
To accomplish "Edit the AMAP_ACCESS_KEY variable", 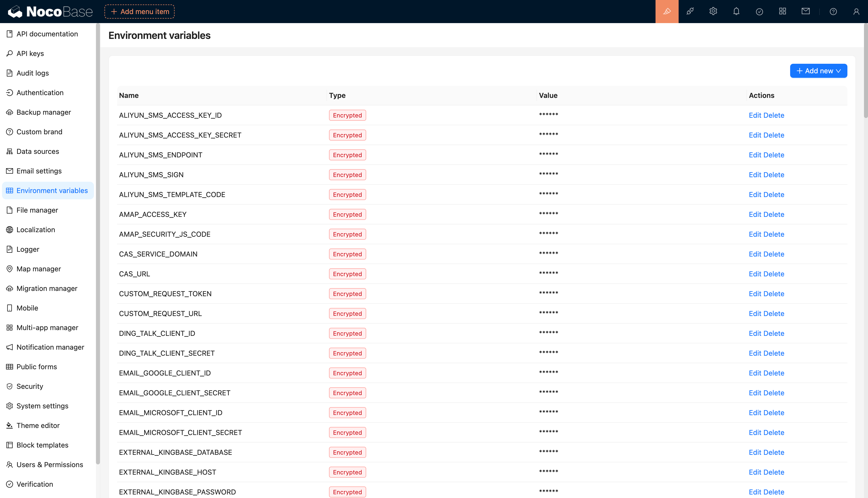I will pyautogui.click(x=755, y=214).
